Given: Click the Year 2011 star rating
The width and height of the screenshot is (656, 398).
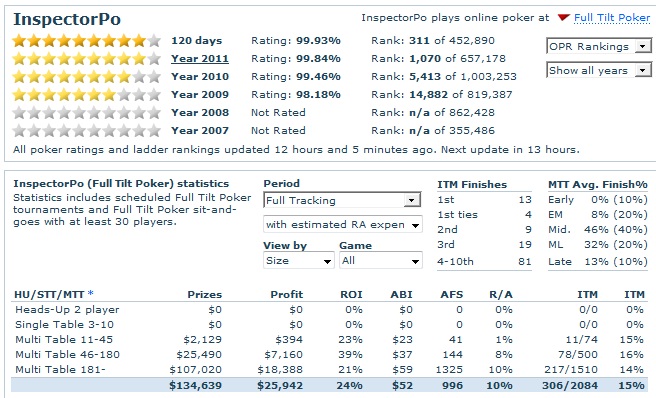Looking at the screenshot, I should coord(87,59).
